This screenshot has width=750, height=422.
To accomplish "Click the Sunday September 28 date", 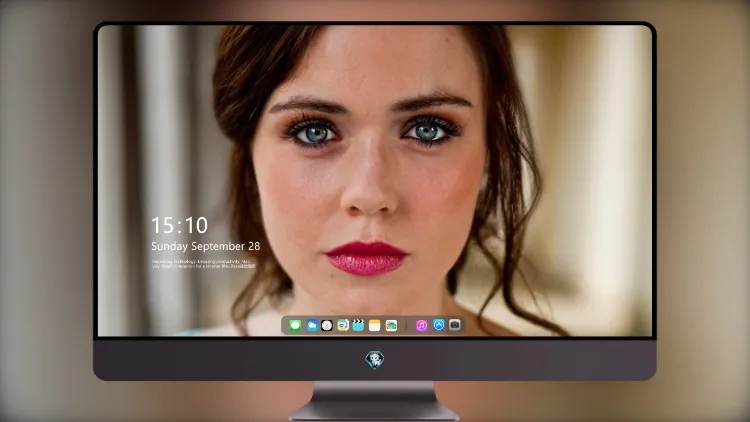I will 206,246.
